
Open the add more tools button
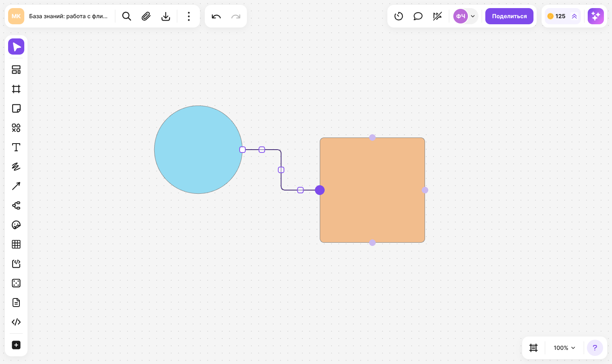click(x=16, y=345)
